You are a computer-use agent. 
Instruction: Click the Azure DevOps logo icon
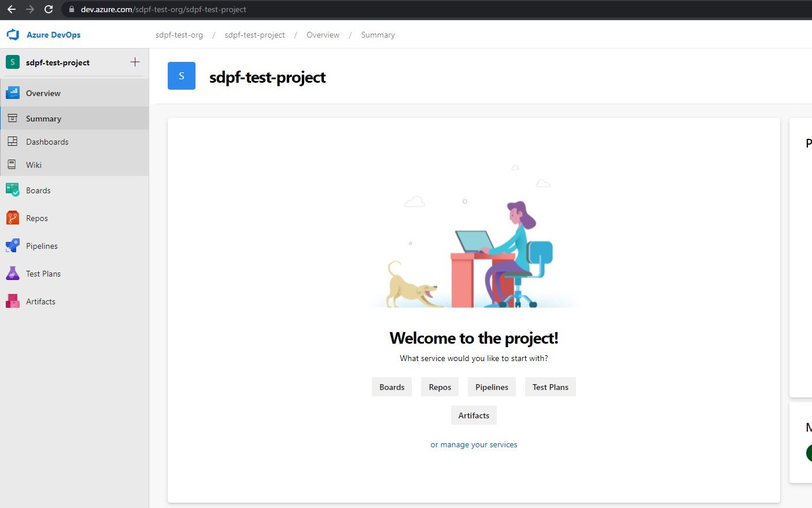13,35
